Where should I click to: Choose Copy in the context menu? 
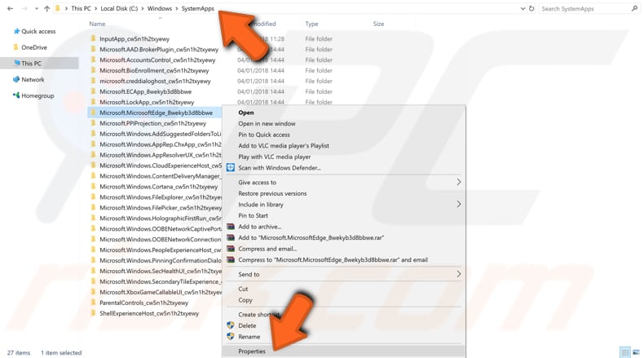[245, 300]
